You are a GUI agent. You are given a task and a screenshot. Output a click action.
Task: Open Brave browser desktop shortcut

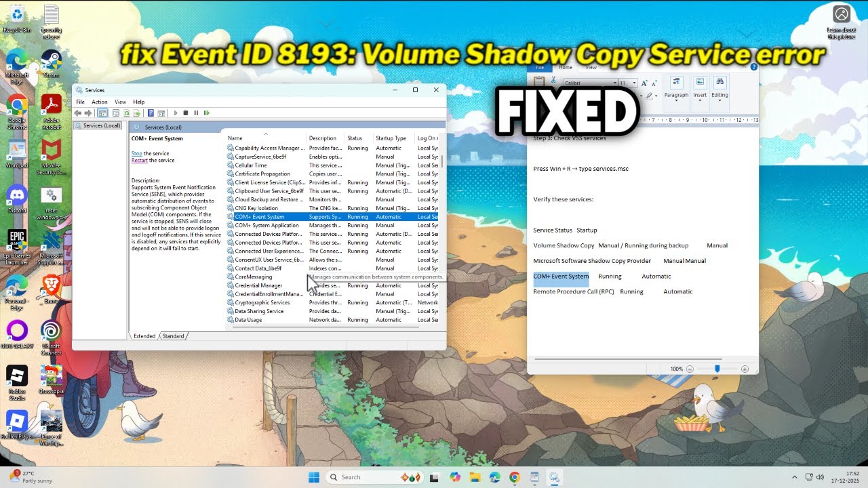pyautogui.click(x=52, y=289)
